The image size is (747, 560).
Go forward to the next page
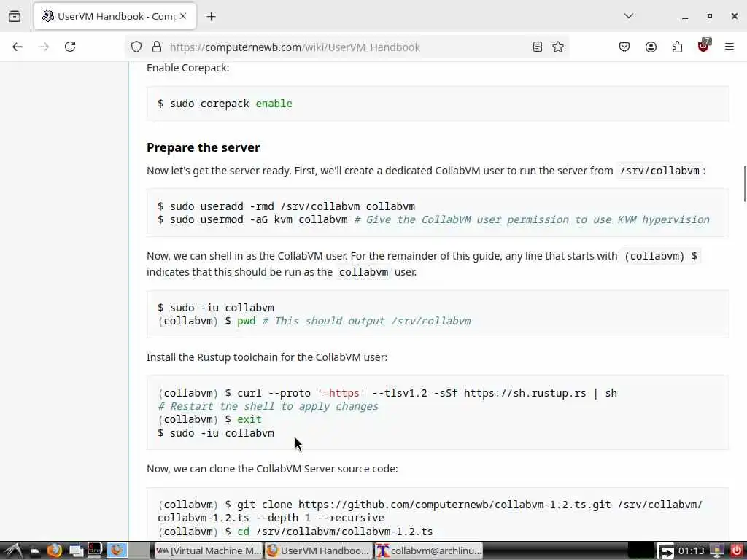pyautogui.click(x=44, y=47)
